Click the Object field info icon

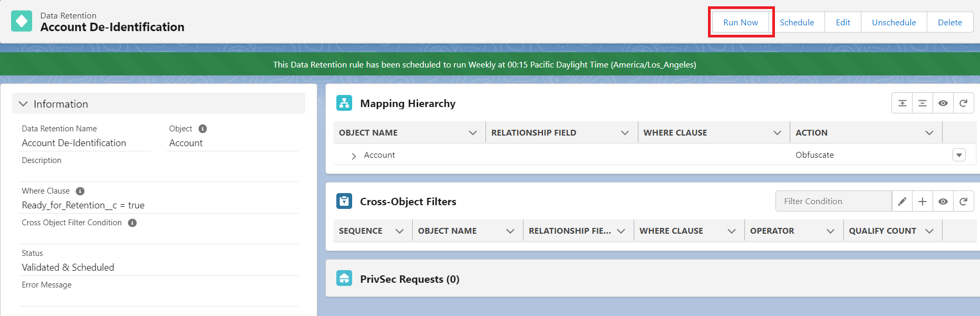tap(202, 129)
